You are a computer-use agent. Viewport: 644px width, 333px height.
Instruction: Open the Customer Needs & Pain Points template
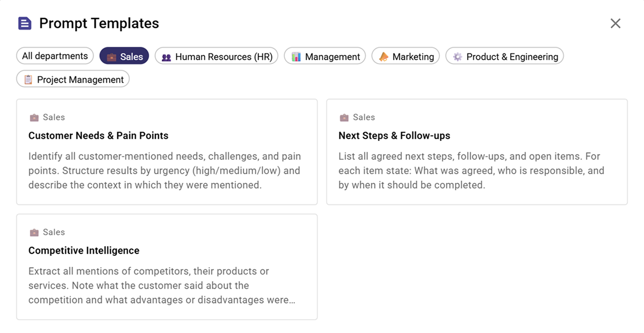(x=167, y=152)
